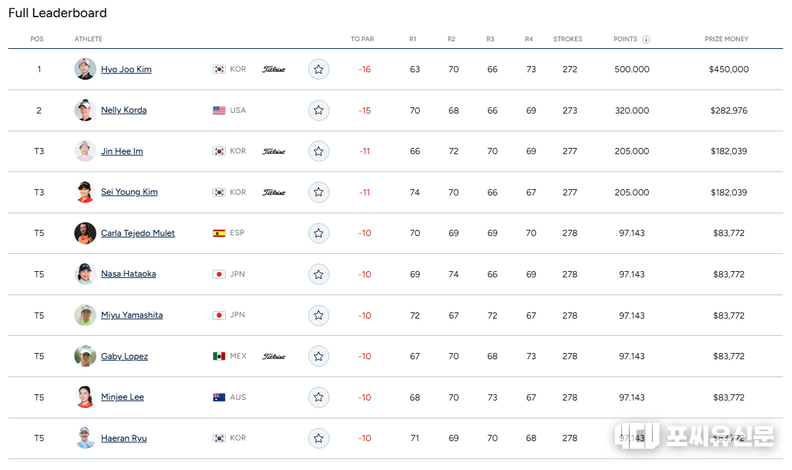792x470 pixels.
Task: Favorite Hyo Joo Kim with star icon
Action: tap(318, 69)
